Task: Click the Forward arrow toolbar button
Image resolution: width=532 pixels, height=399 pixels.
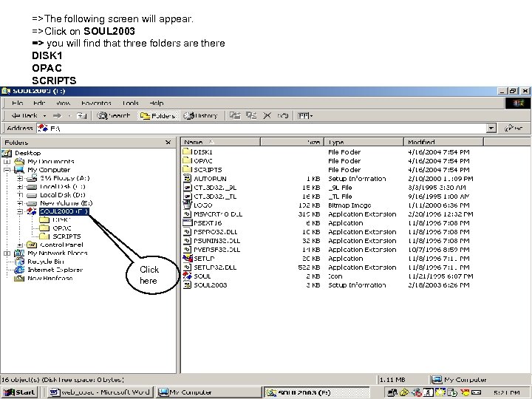Action: (x=57, y=116)
